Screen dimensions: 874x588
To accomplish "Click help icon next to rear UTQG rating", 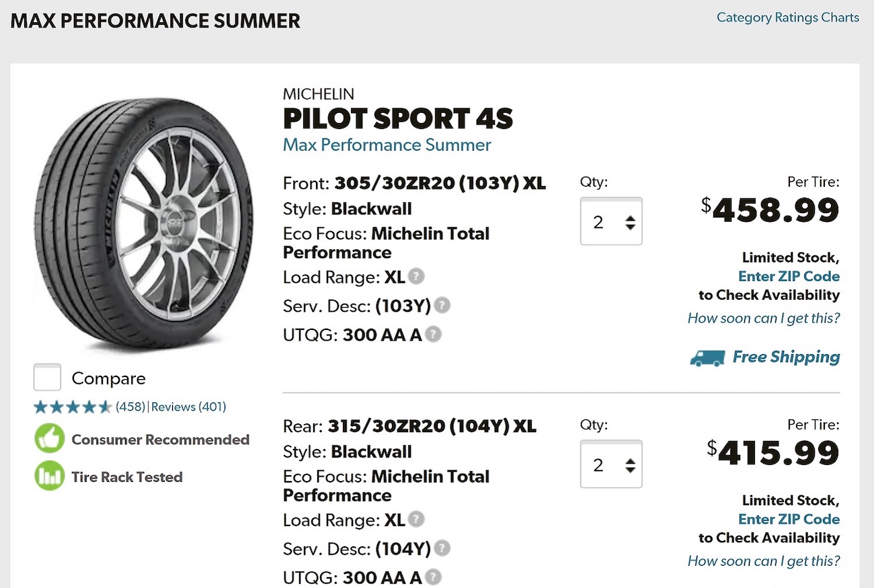I will (x=434, y=577).
